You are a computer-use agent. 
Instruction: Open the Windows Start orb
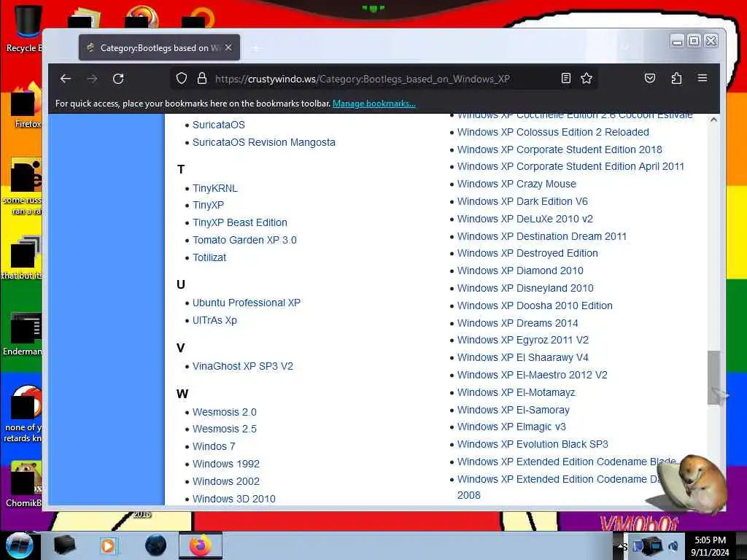pyautogui.click(x=19, y=545)
